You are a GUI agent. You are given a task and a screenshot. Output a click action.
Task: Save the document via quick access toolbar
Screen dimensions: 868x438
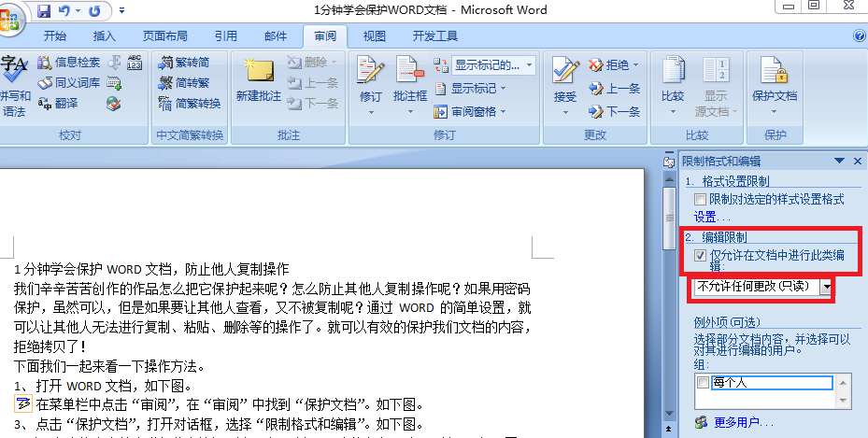[x=44, y=10]
